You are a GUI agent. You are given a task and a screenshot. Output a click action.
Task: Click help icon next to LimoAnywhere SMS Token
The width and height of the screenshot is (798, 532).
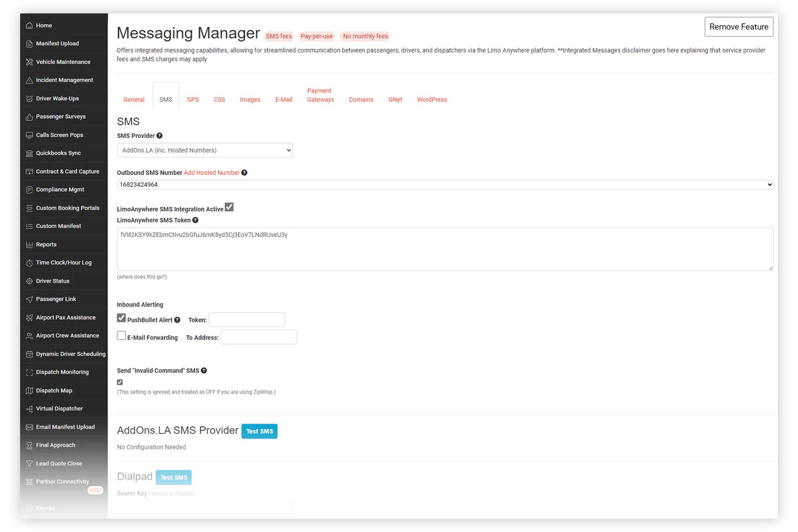[x=195, y=220]
